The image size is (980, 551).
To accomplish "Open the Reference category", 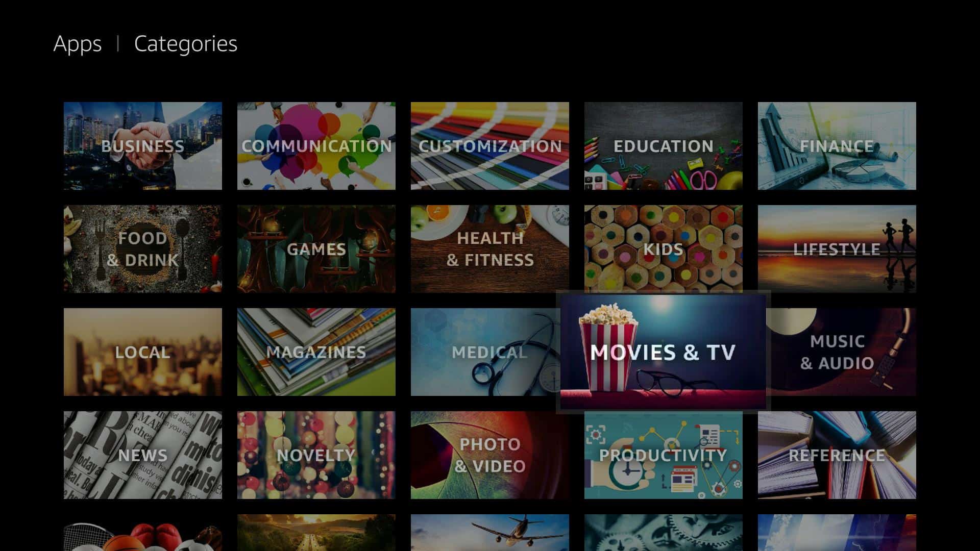I will tap(837, 455).
